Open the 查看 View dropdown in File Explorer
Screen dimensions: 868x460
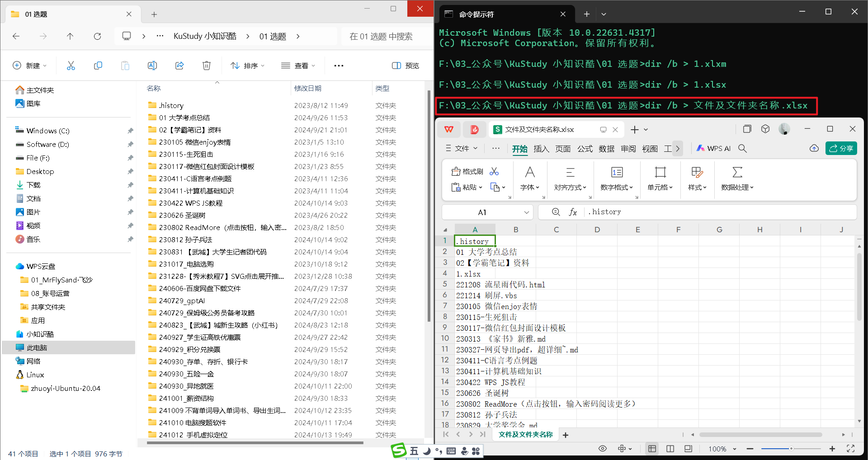pos(298,66)
